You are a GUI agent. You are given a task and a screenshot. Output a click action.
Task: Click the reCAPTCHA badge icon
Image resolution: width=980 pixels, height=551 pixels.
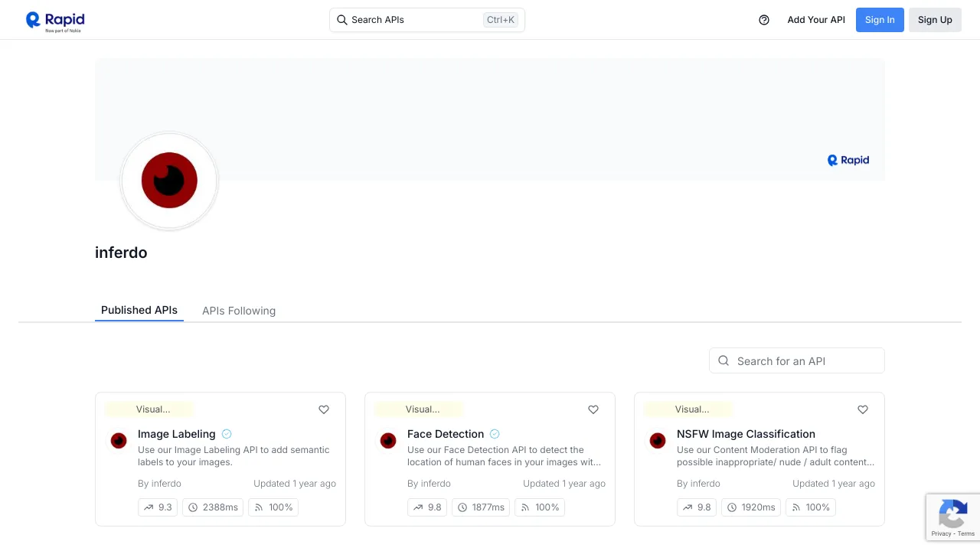(x=953, y=514)
